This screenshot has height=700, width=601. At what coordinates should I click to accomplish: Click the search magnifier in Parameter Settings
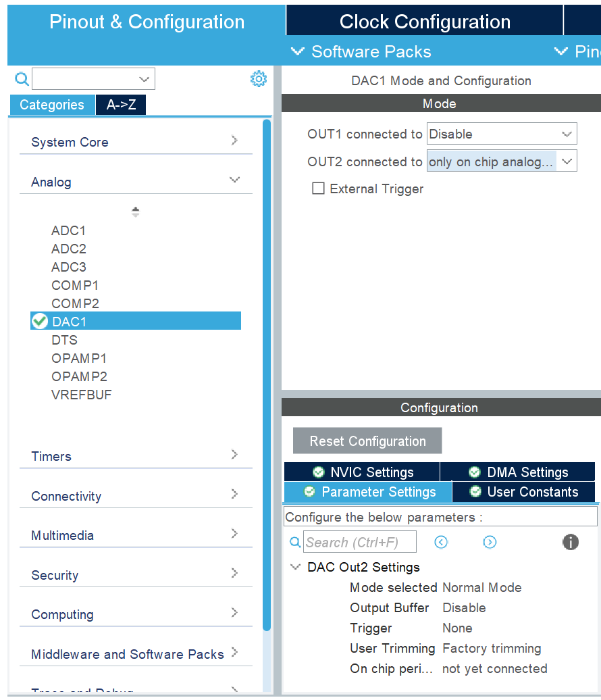295,542
